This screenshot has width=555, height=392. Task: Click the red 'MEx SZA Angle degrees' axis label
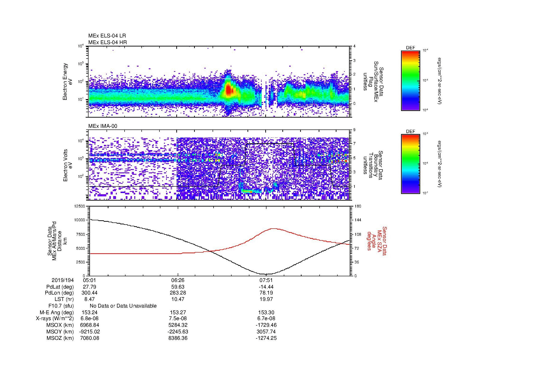point(377,241)
